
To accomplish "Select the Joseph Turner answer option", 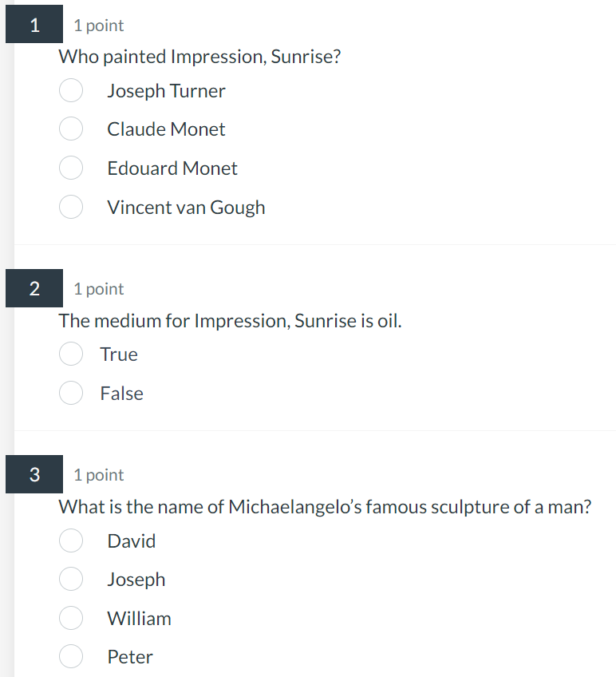I will (71, 90).
